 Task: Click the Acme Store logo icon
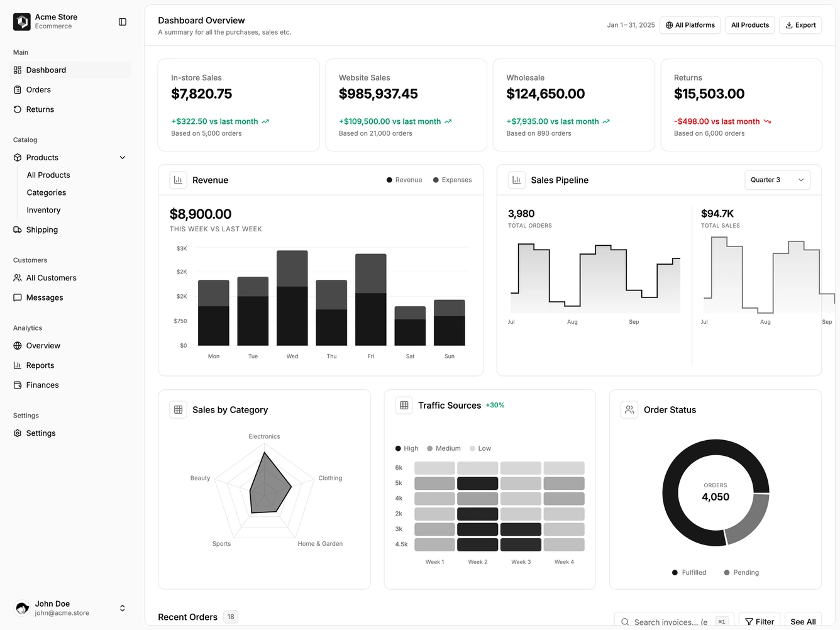(x=22, y=22)
